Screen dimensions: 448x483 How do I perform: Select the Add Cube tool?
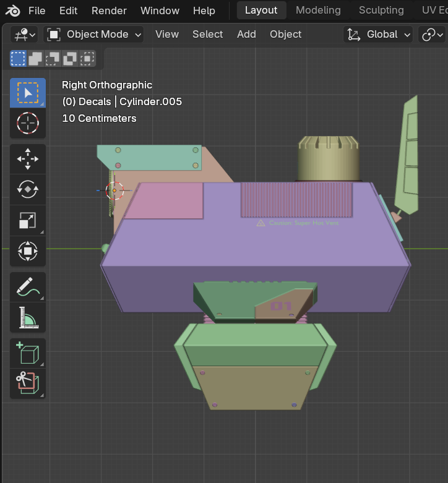pyautogui.click(x=28, y=353)
